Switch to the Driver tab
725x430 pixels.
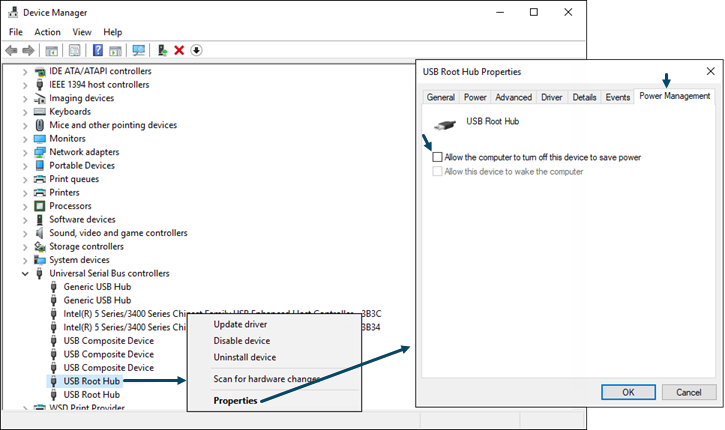[551, 97]
